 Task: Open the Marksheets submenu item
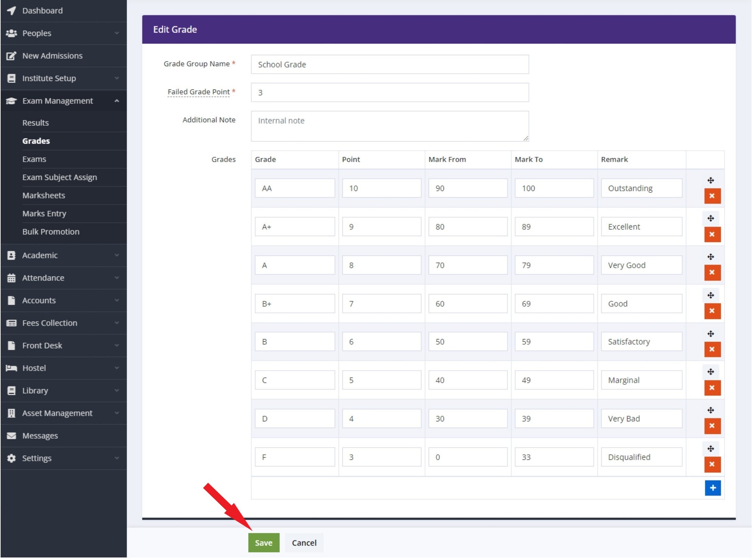point(44,196)
